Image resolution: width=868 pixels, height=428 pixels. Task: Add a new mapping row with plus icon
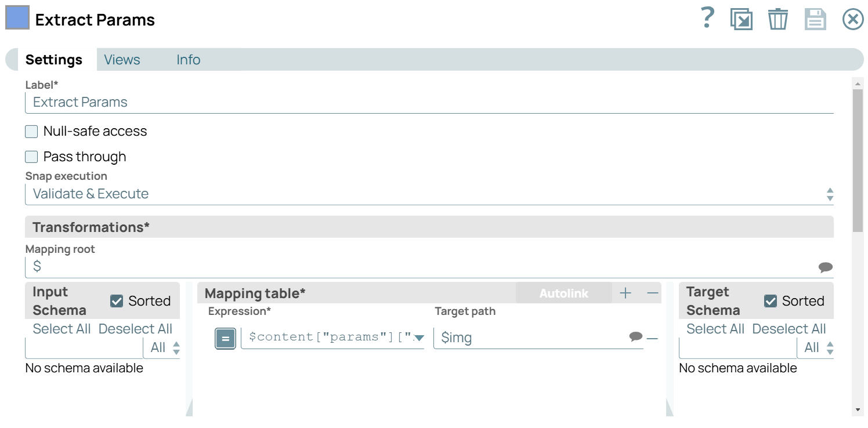coord(625,293)
